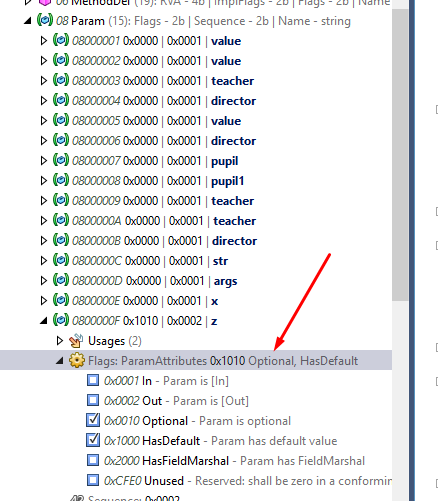Select row 08000008 pupil1
Image resolution: width=438 pixels, height=501 pixels.
[x=158, y=181]
